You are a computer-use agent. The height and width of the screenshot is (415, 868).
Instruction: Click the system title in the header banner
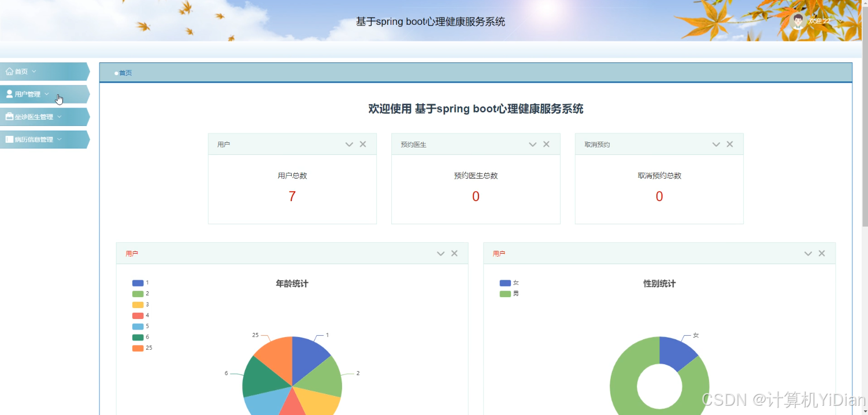point(431,22)
